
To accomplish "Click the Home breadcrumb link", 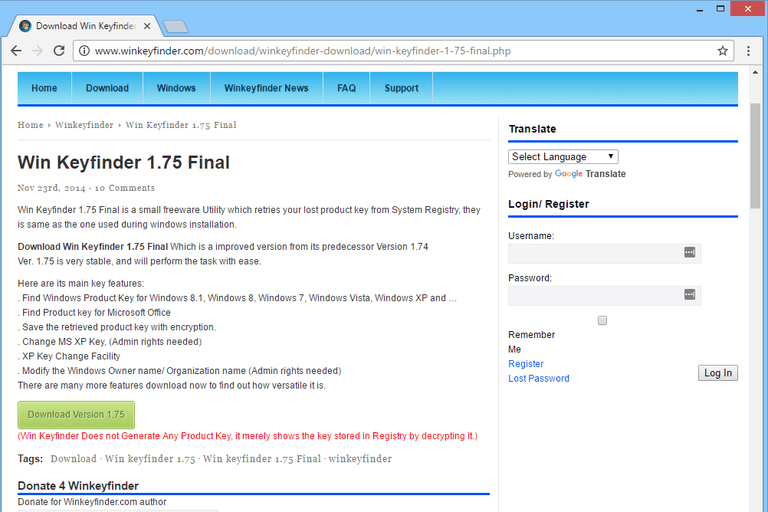I will click(30, 125).
